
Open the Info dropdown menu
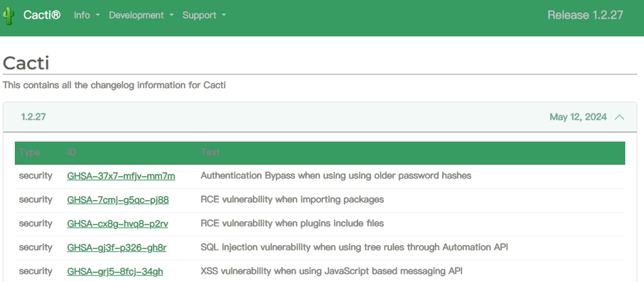(87, 15)
